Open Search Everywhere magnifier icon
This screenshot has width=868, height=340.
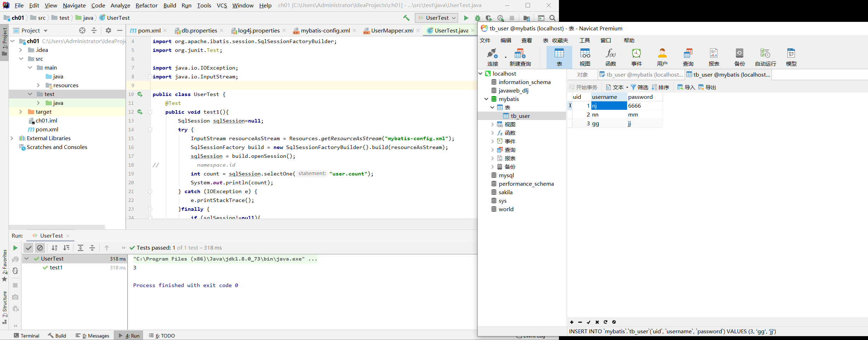click(x=553, y=18)
